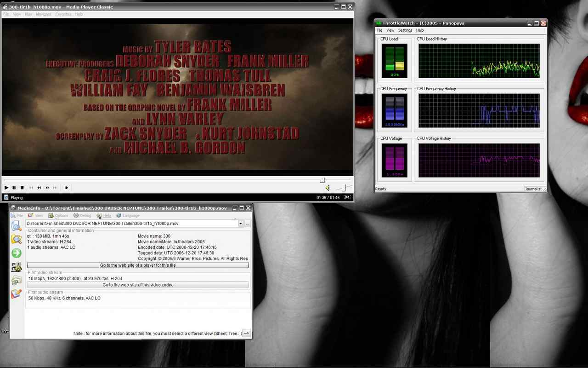Click the preferences gear icon in MediaInfo sidebar
588x368 pixels.
(16, 267)
